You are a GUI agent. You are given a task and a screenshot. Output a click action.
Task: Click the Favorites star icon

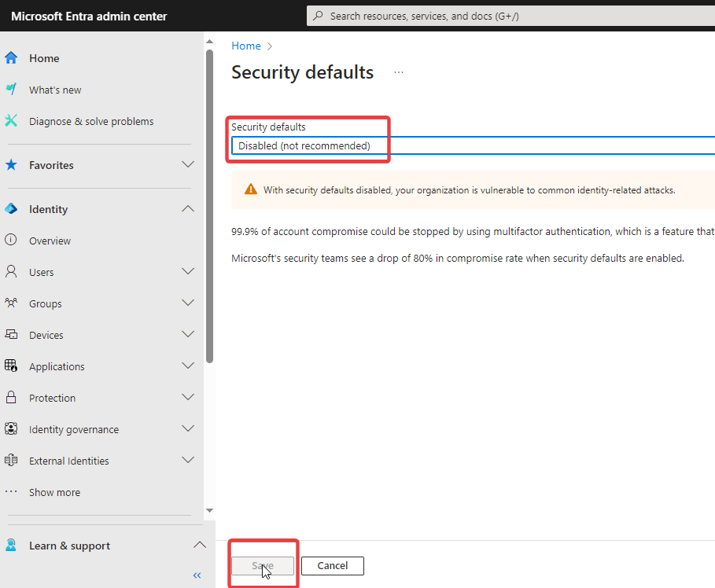pyautogui.click(x=11, y=165)
